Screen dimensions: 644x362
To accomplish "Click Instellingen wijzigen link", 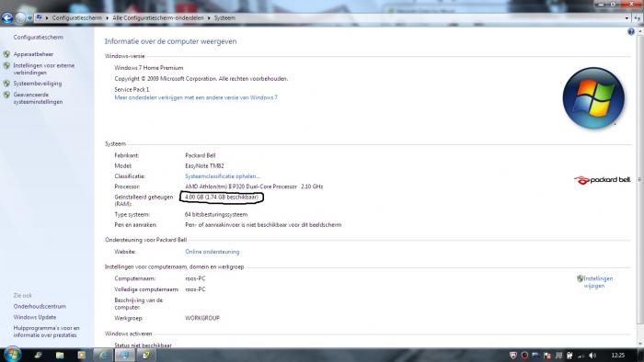I will coord(598,282).
